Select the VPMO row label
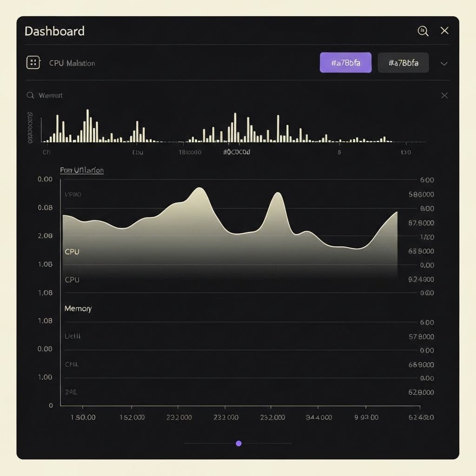Screen dimensions: 476x476 click(x=73, y=194)
